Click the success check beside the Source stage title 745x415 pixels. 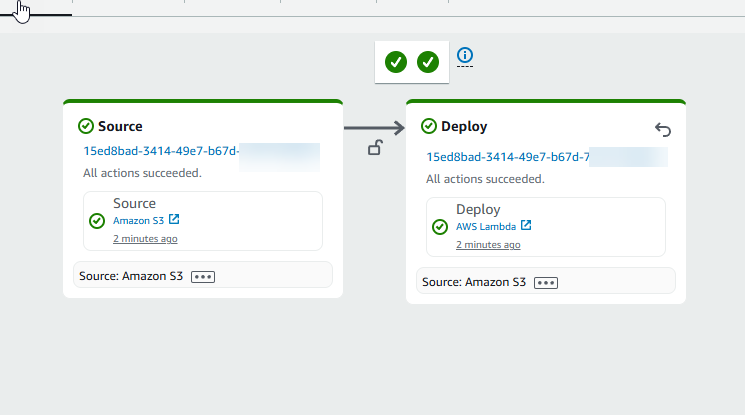[x=86, y=126]
